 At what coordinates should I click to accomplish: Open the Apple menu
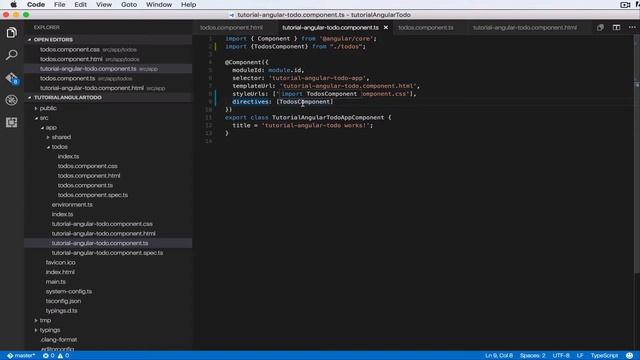point(13,4)
